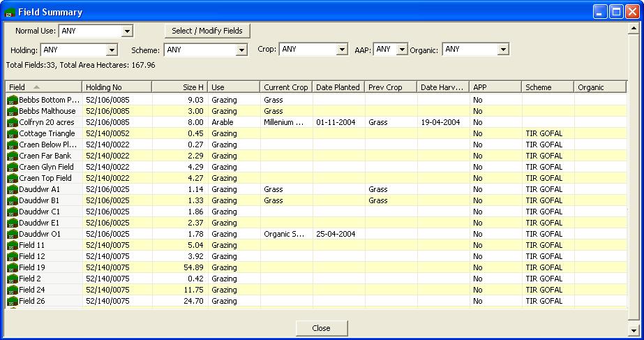Open the Organic filter dropdown

[503, 50]
